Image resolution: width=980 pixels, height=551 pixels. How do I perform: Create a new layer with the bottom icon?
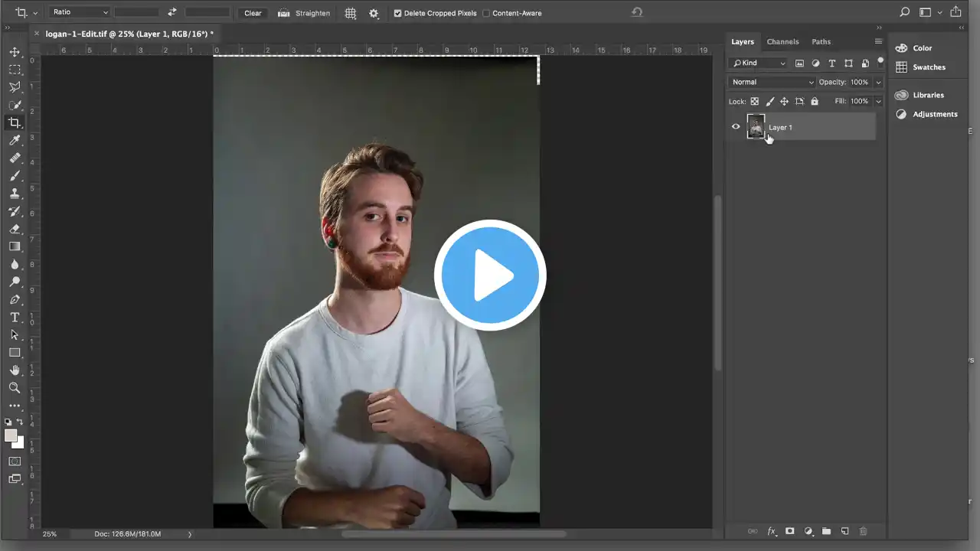click(845, 531)
